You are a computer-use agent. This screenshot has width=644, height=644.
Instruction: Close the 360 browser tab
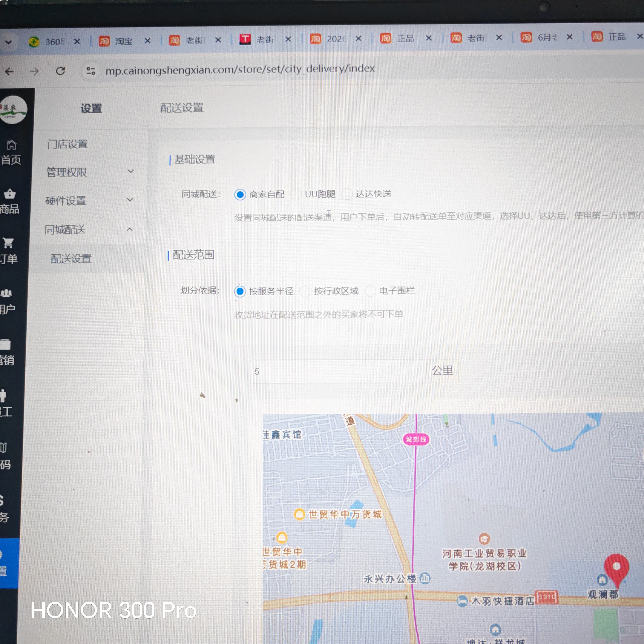[x=77, y=41]
